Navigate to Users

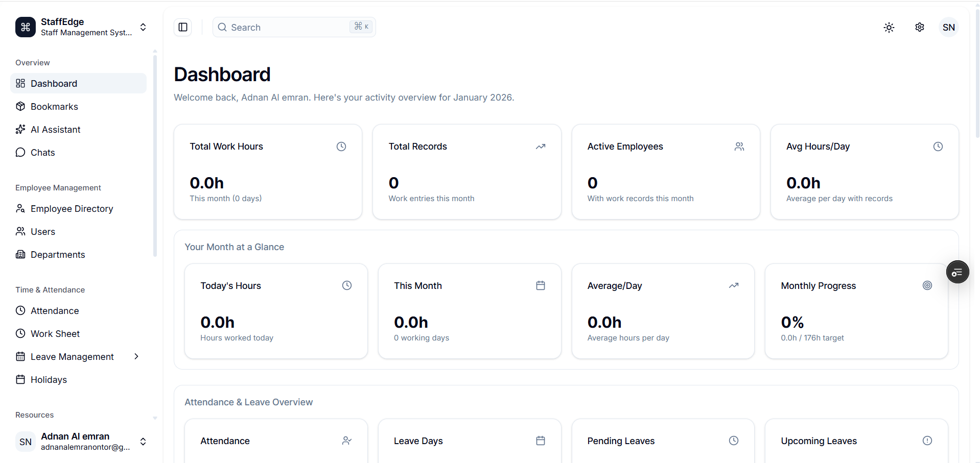[78, 231]
